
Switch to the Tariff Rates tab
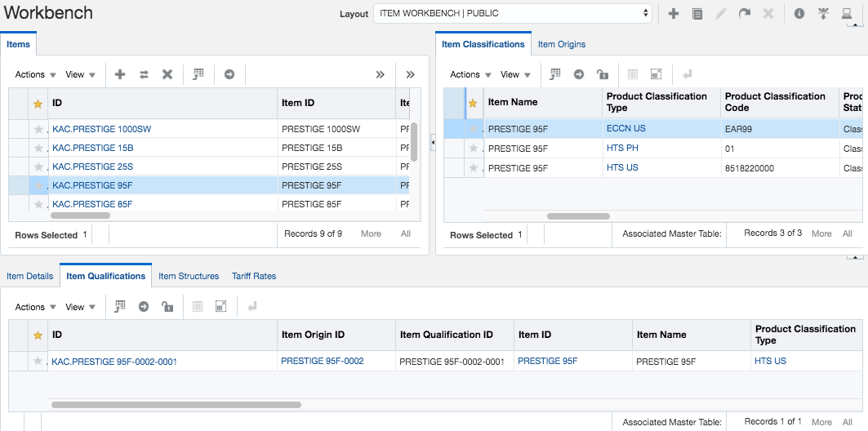[254, 276]
